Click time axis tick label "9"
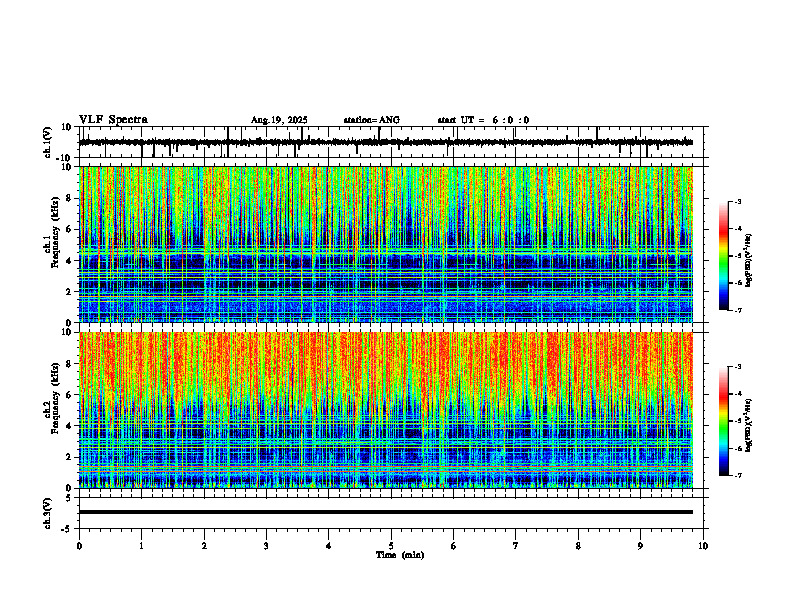 (x=640, y=546)
